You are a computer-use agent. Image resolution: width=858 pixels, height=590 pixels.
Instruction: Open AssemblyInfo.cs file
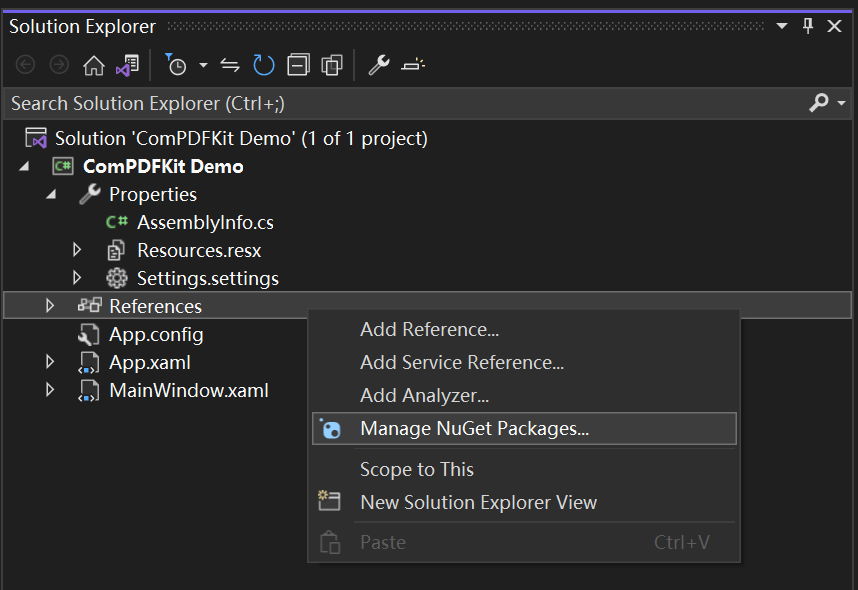(205, 223)
